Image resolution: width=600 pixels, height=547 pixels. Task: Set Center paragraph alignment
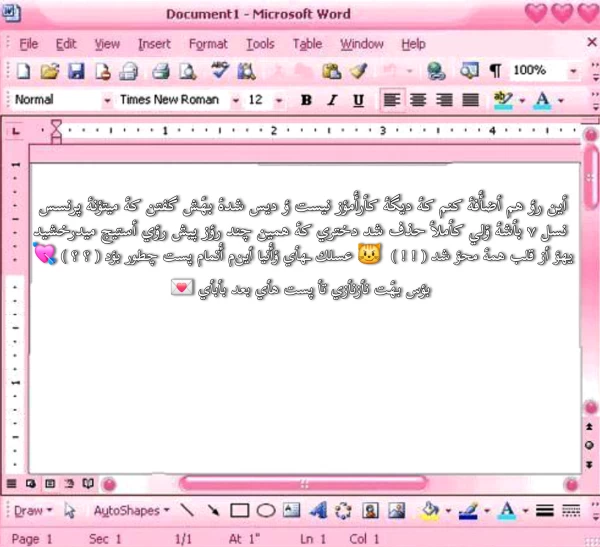[418, 100]
